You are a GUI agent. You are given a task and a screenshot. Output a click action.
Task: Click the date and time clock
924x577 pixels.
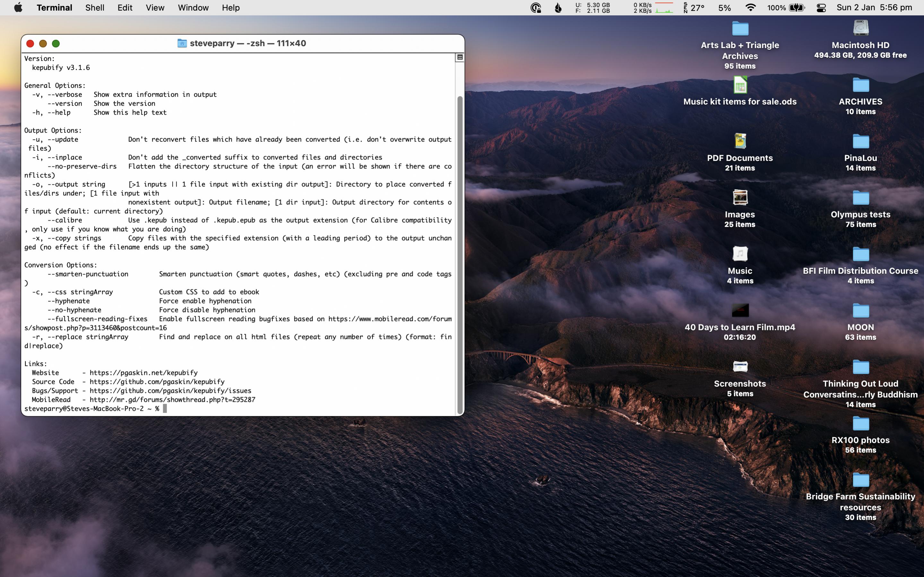[874, 8]
